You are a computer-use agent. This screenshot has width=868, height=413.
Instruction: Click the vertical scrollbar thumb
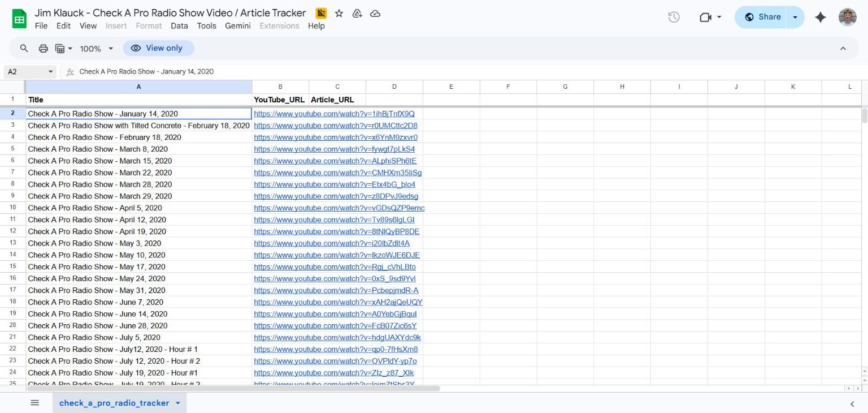[x=864, y=115]
